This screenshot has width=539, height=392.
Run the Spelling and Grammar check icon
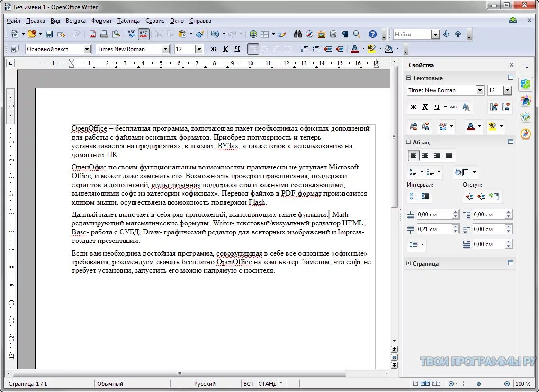(131, 34)
